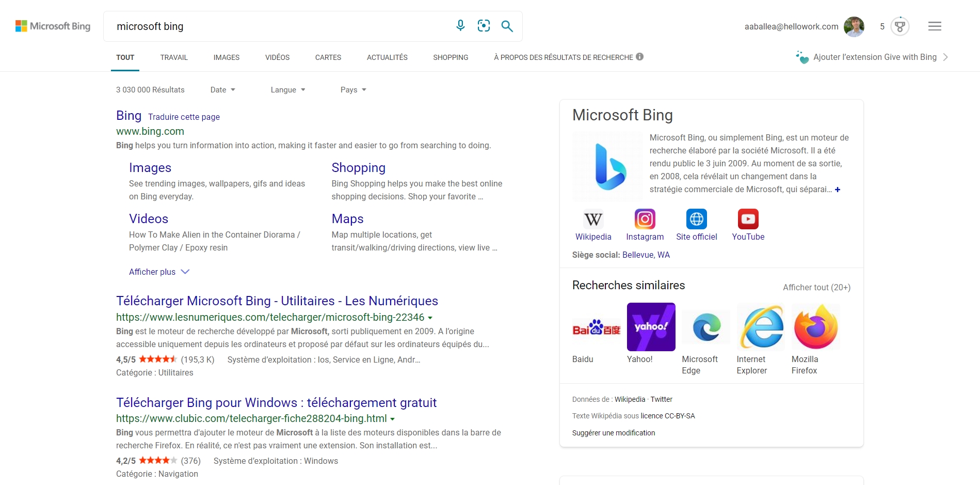
Task: Open visual search with the camera icon
Action: pyautogui.click(x=484, y=25)
